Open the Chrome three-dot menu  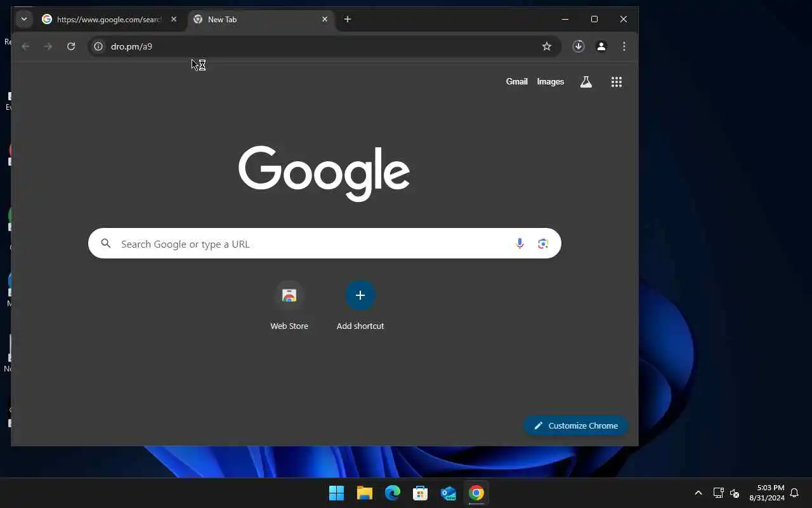pyautogui.click(x=624, y=46)
